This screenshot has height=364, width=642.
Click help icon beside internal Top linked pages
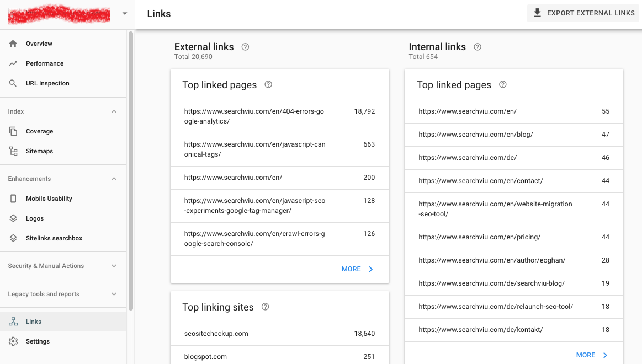click(503, 85)
